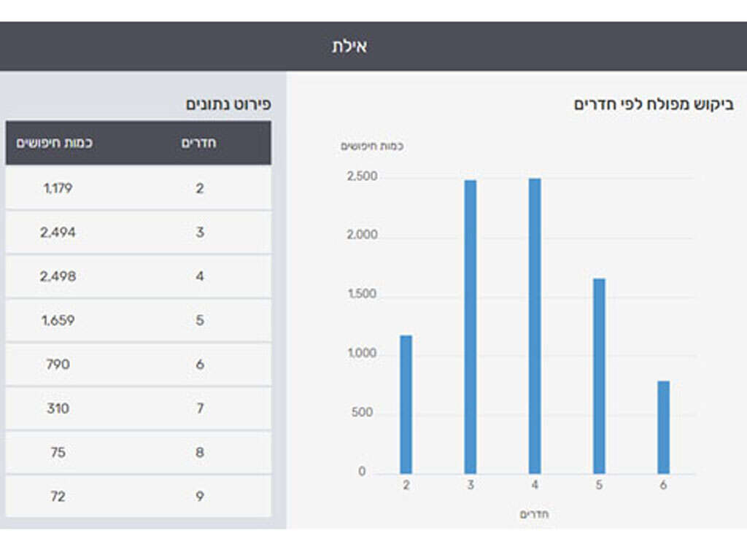747x560 pixels.
Task: Select the shortest bar for 6 rooms
Action: click(x=663, y=427)
